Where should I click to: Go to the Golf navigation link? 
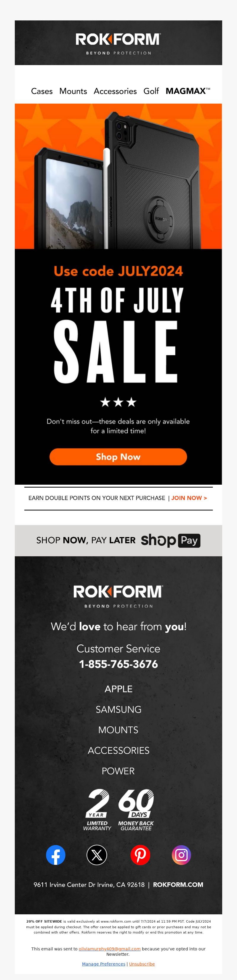[151, 91]
